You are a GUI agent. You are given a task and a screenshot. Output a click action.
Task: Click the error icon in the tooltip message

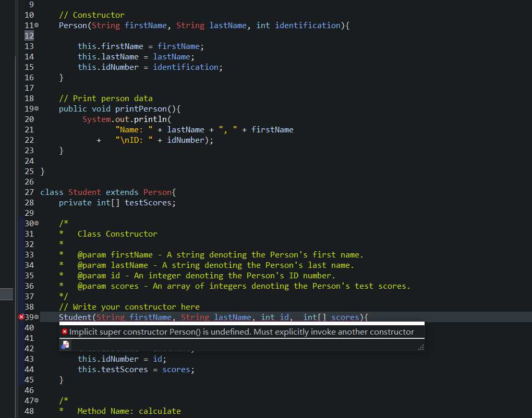coord(65,331)
